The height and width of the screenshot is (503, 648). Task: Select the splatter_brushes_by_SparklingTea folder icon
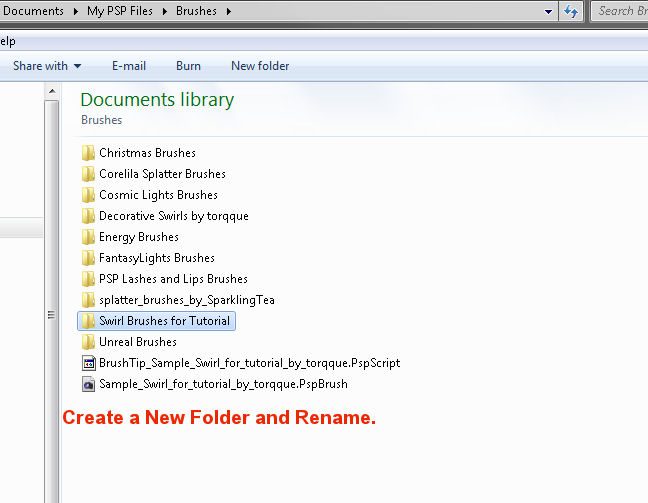(88, 300)
